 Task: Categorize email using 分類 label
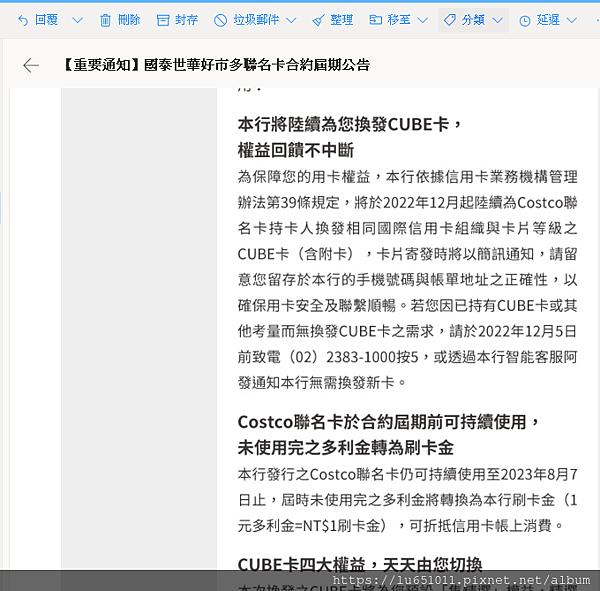point(473,20)
